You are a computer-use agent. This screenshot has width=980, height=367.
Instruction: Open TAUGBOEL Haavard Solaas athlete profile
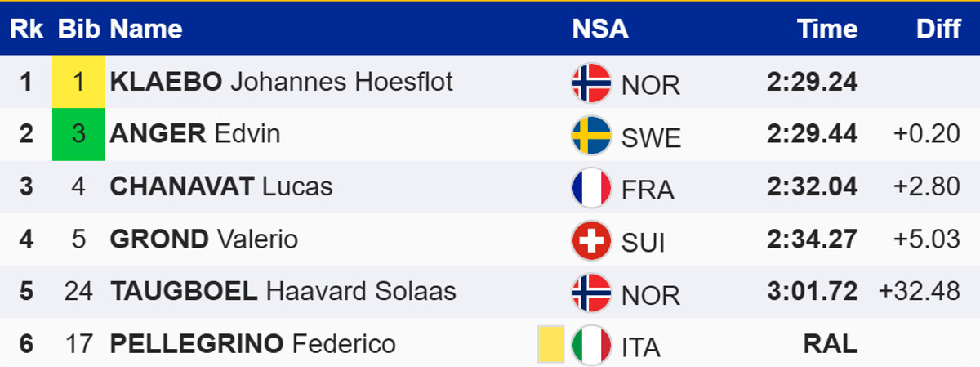click(x=283, y=292)
